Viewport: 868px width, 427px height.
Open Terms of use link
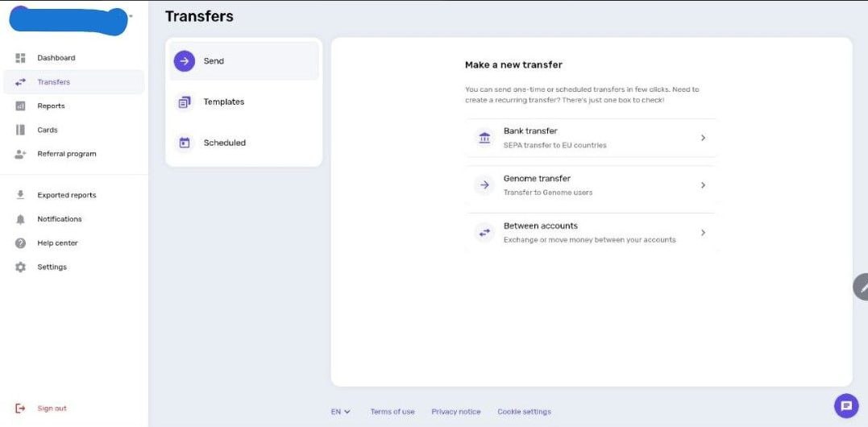tap(392, 412)
